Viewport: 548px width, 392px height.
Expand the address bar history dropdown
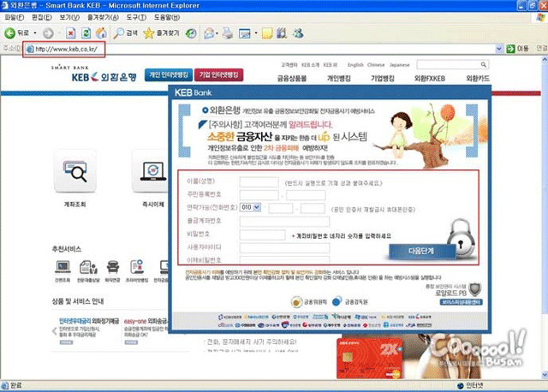point(499,49)
